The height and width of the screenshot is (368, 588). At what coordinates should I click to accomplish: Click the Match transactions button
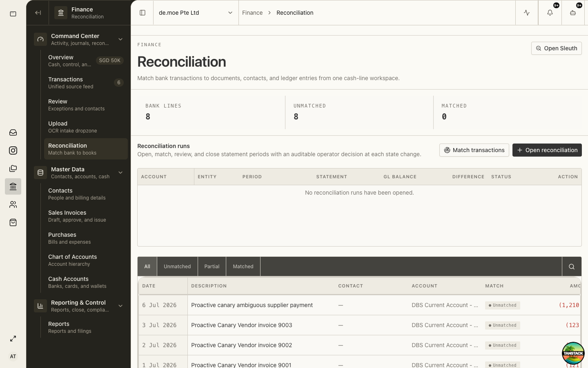[x=474, y=150]
